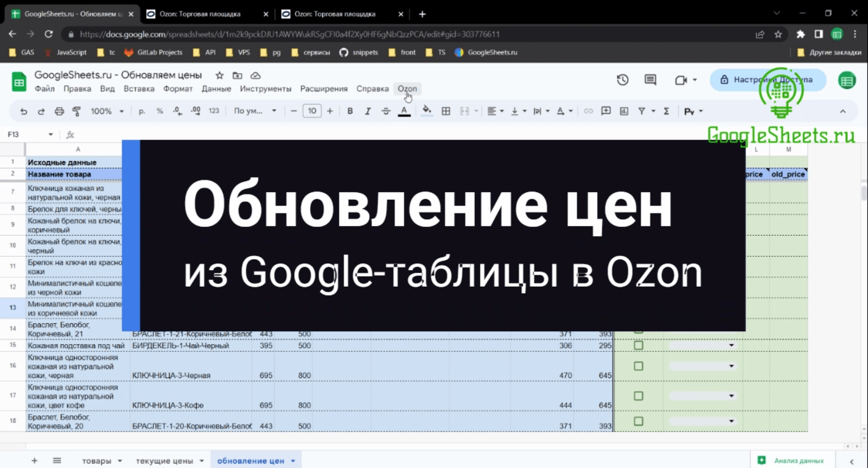Open the Файл menu
Screen dimensions: 868x468
click(44, 88)
